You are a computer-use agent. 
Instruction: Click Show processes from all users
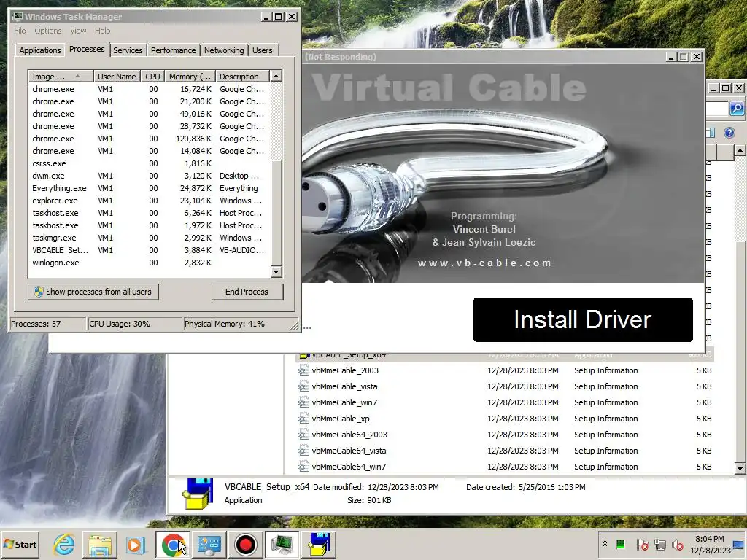coord(93,292)
